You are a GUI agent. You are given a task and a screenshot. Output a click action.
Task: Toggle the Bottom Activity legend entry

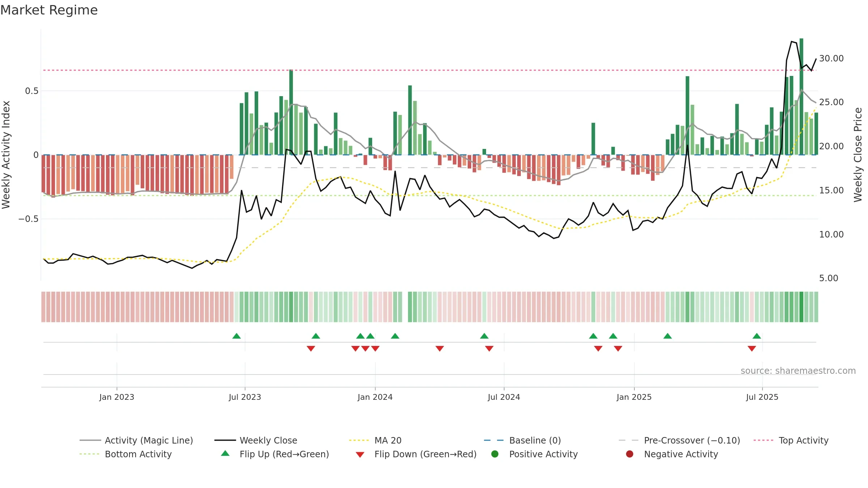pyautogui.click(x=125, y=454)
